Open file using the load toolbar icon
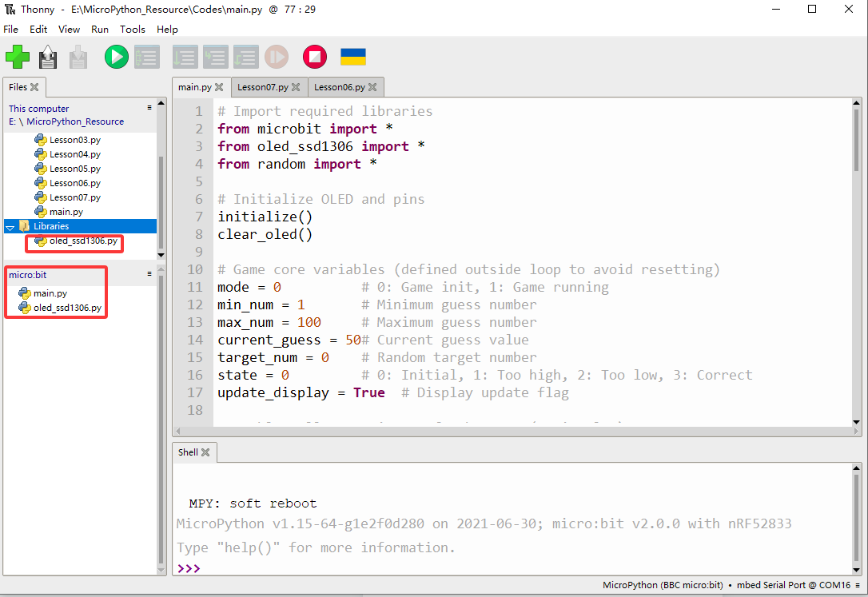 48,57
